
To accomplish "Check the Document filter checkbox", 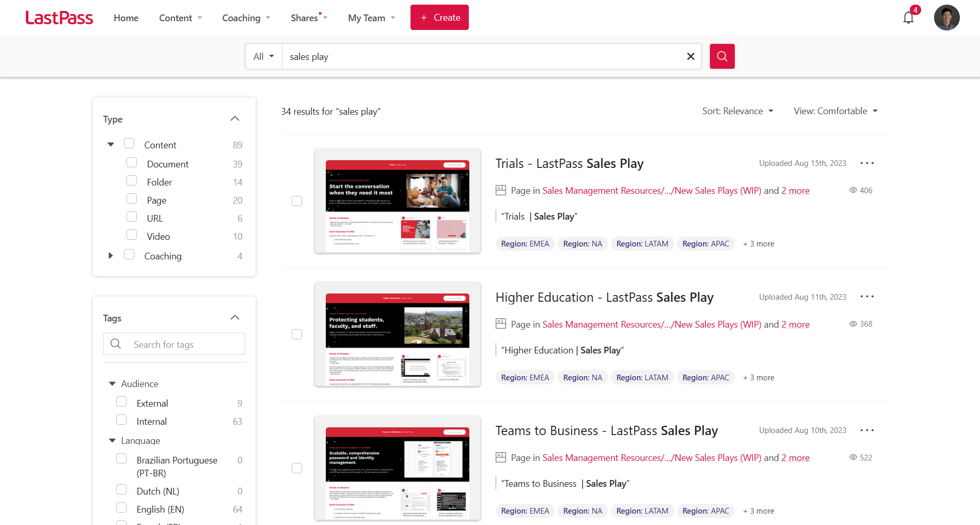I will tap(132, 162).
